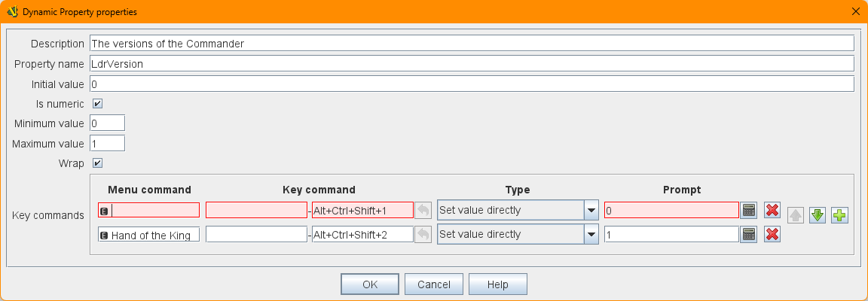Delete the Hand of the King row
868x301 pixels.
coord(772,235)
